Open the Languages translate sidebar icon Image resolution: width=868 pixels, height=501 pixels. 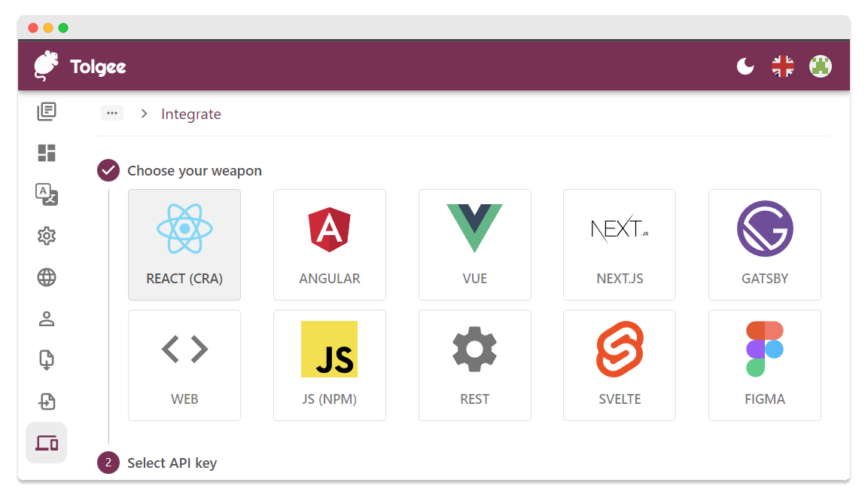[47, 194]
